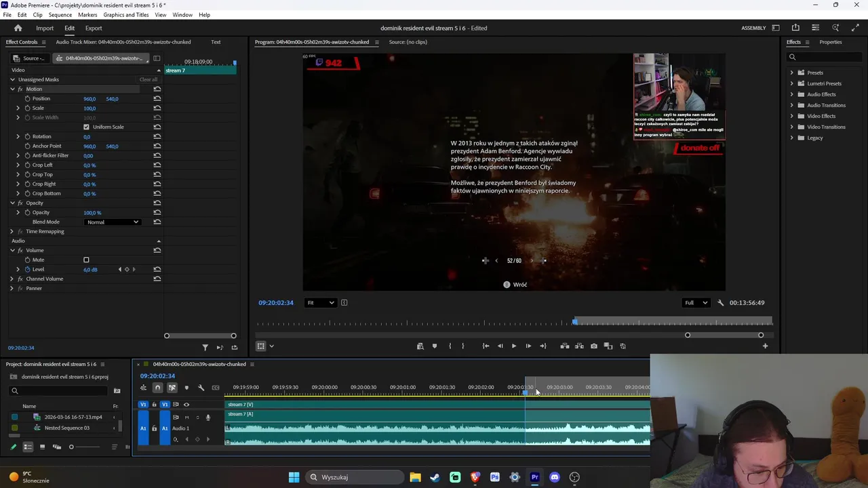Solo track Audio 1 with S button
Screen dimensions: 868x488
(x=197, y=418)
